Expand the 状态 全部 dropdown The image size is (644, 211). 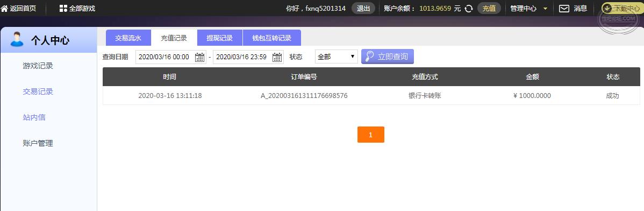[x=337, y=57]
